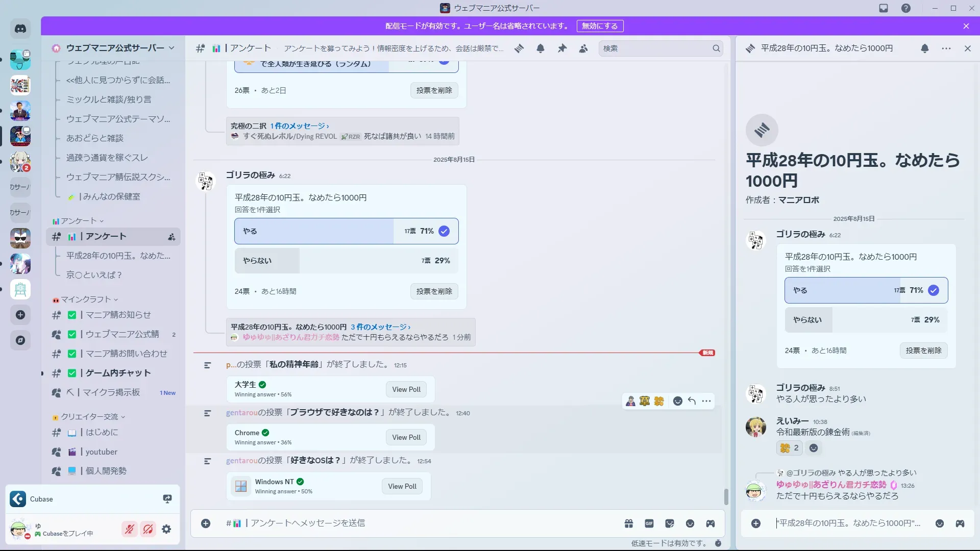Collapse クリエイター交流 category
This screenshot has width=980, height=551.
click(89, 417)
